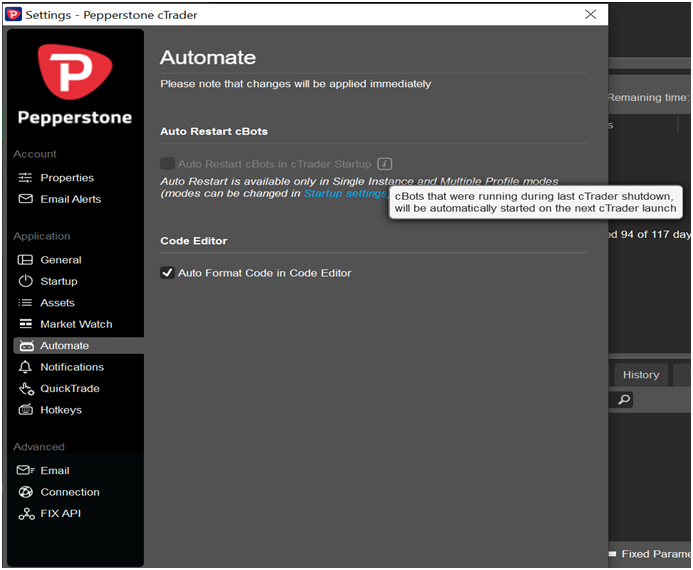Click the Remaining time label in background

point(648,98)
